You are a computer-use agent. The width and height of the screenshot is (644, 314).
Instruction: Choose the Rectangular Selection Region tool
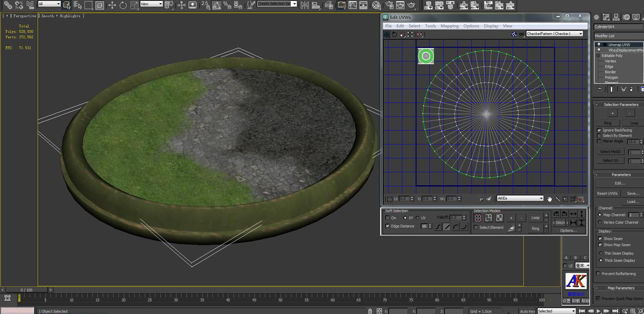pos(88,5)
